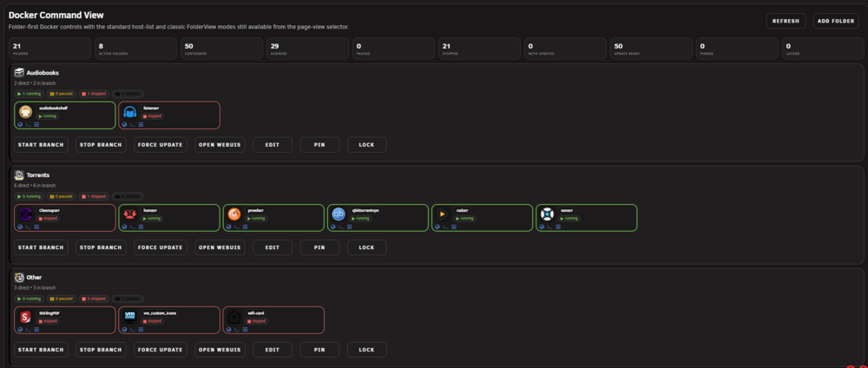Screen dimensions: 868x368
Task: Click the Cleanuparr container logo
Action: 25,214
